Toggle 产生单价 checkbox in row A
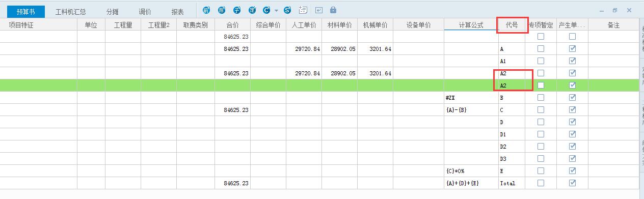 click(572, 49)
